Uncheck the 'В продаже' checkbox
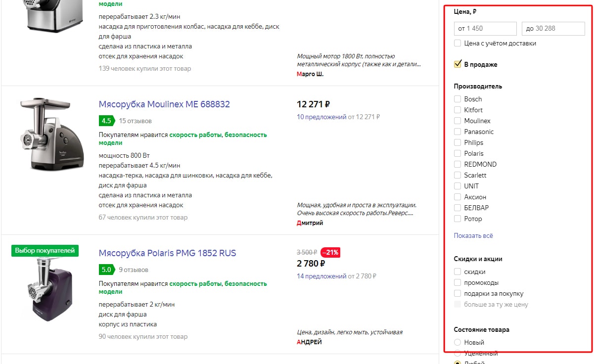The height and width of the screenshot is (364, 595). coord(458,64)
